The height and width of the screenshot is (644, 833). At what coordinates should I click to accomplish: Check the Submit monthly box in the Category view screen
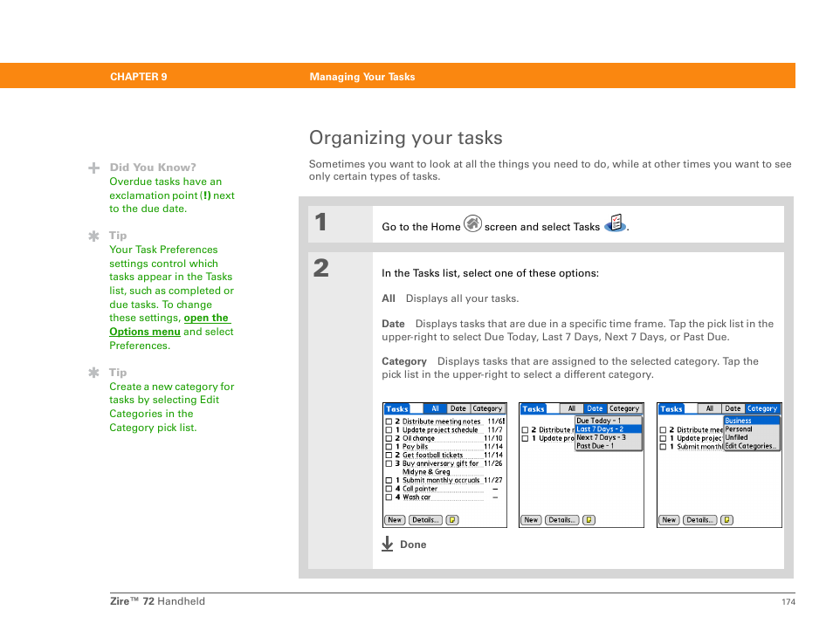point(663,447)
